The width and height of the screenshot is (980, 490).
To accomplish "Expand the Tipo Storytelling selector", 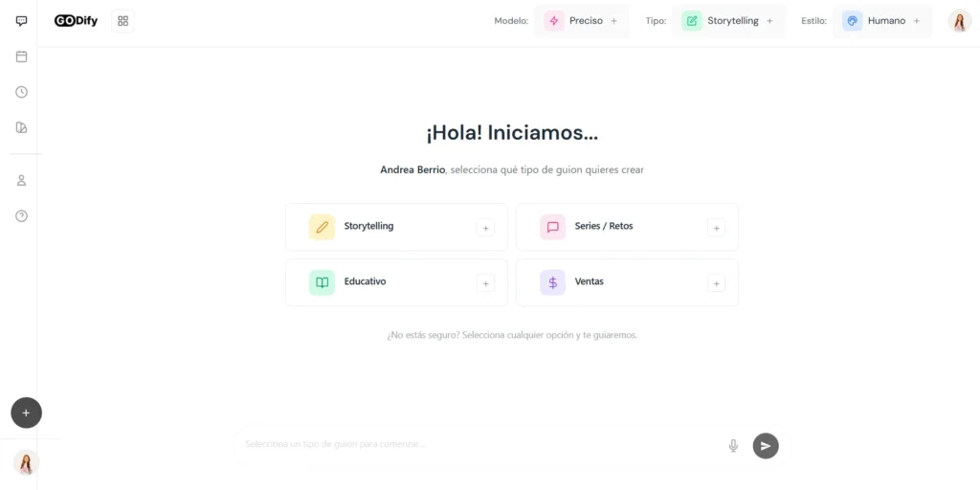I will (x=728, y=21).
